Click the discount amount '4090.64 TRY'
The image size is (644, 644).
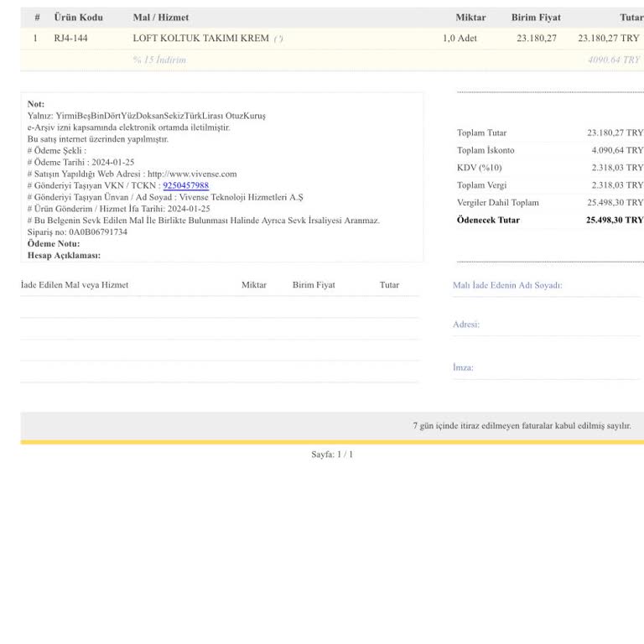614,60
